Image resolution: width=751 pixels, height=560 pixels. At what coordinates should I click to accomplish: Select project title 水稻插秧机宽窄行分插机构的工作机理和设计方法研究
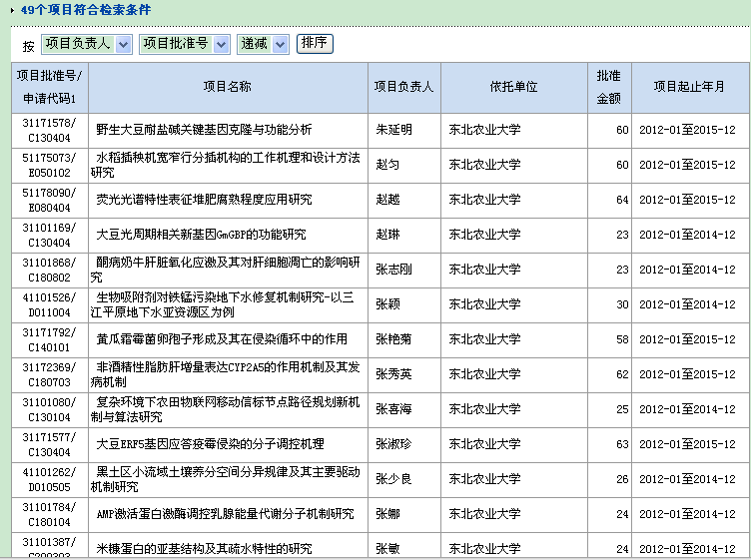(225, 165)
